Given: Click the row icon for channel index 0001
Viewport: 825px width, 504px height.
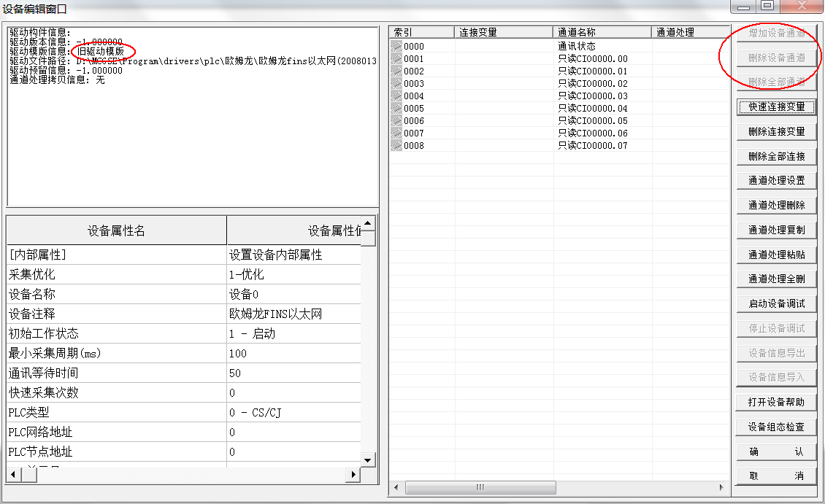Looking at the screenshot, I should 396,59.
